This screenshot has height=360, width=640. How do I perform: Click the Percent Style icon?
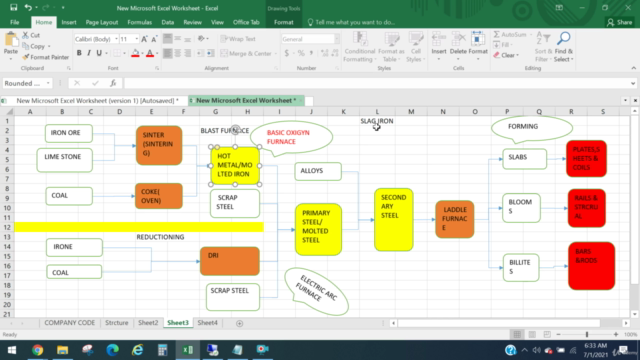301,53
